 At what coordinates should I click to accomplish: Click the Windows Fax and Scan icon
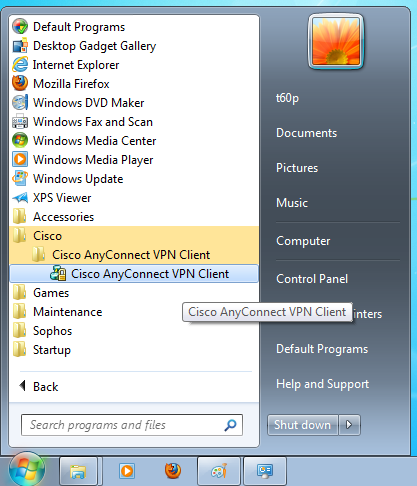point(20,122)
